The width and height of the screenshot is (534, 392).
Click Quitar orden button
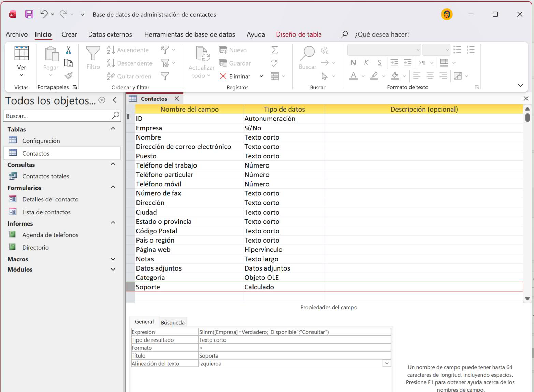(129, 76)
